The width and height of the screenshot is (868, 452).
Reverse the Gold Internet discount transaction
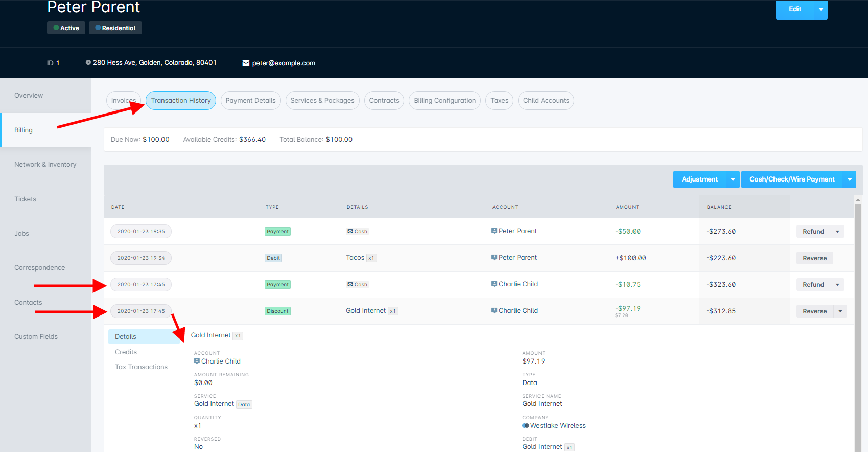click(x=814, y=311)
